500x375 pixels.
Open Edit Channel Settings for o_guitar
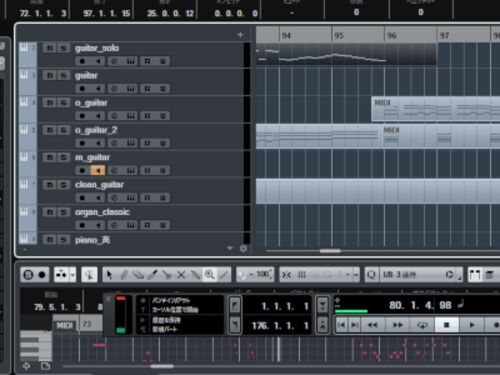point(114,116)
